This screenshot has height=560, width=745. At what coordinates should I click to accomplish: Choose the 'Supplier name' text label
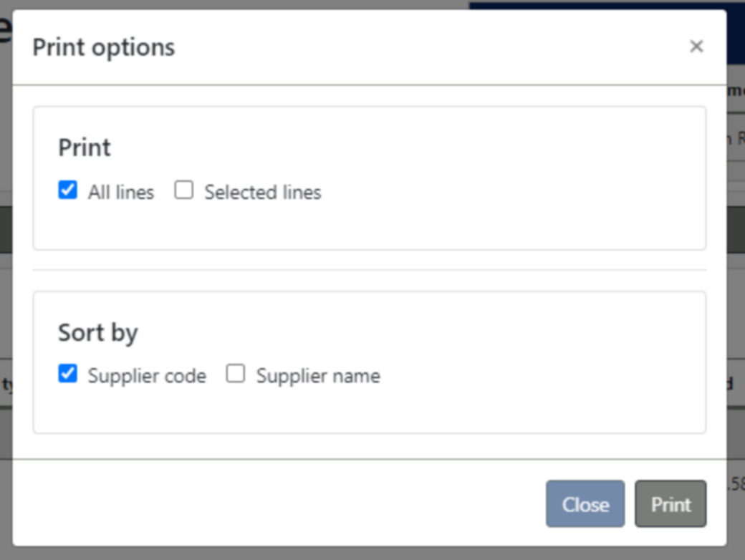click(318, 376)
